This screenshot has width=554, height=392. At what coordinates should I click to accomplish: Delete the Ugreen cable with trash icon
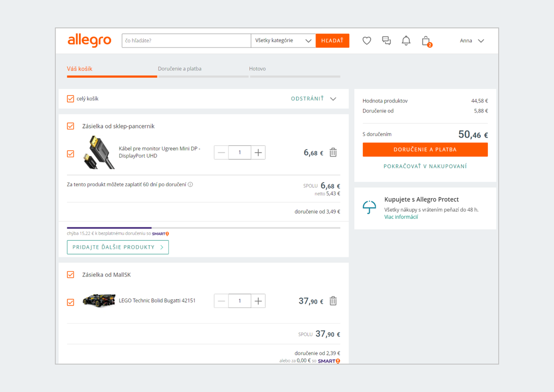click(x=333, y=152)
